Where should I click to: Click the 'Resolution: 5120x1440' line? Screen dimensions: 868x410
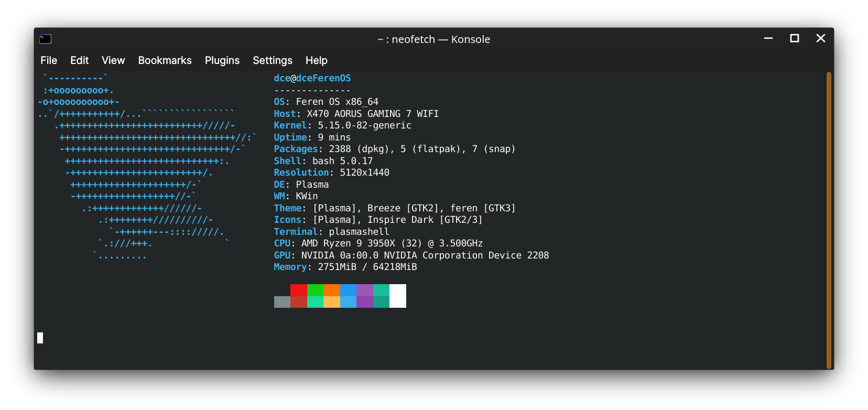coord(332,172)
